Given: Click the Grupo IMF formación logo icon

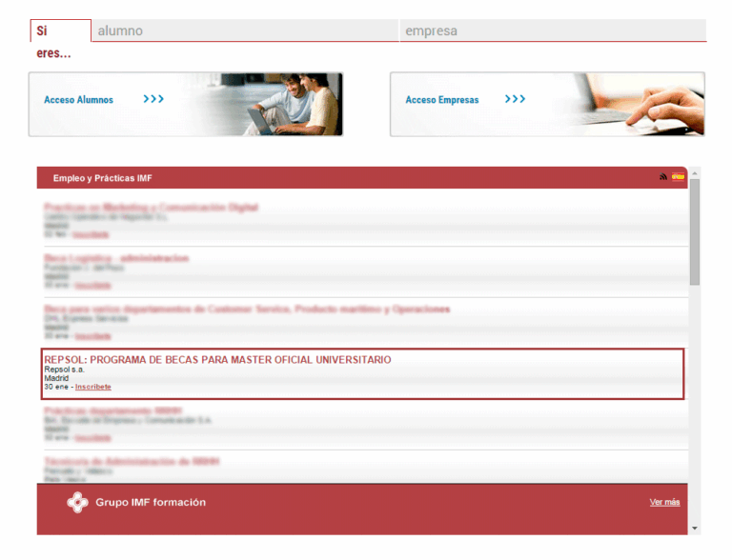Looking at the screenshot, I should [x=77, y=503].
